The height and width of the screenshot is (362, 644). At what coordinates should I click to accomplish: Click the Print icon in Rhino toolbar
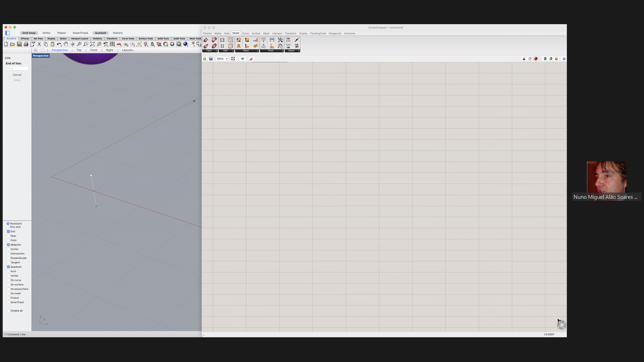point(26,44)
